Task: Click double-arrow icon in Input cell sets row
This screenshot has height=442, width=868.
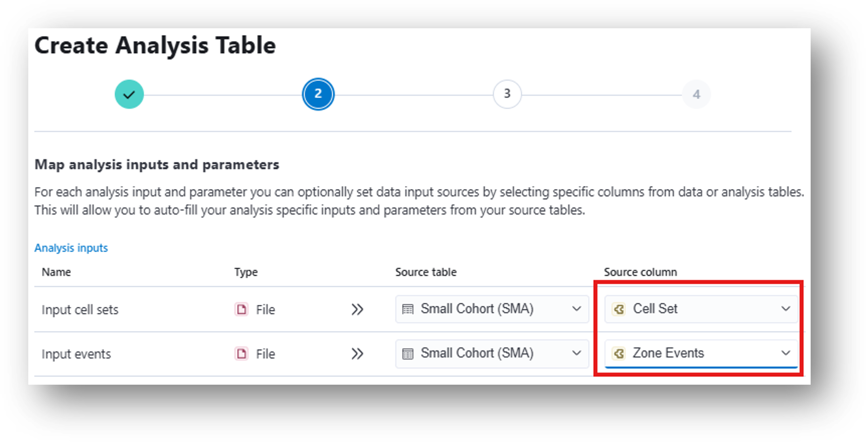Action: click(x=357, y=310)
